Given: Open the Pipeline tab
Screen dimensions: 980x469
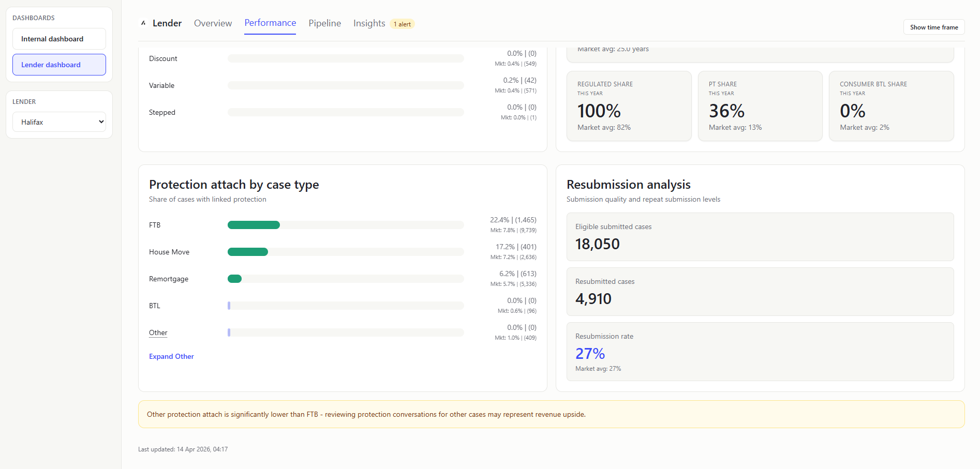Looking at the screenshot, I should click(324, 23).
